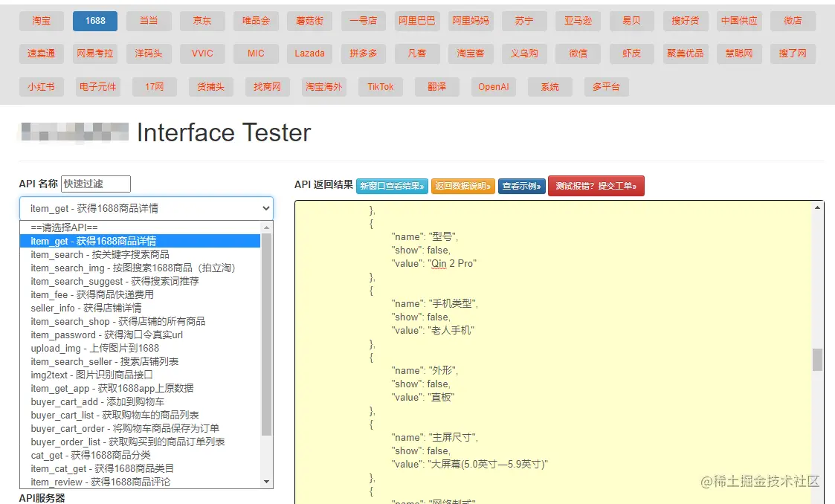
Task: Open the 翻译 tab
Action: (436, 87)
